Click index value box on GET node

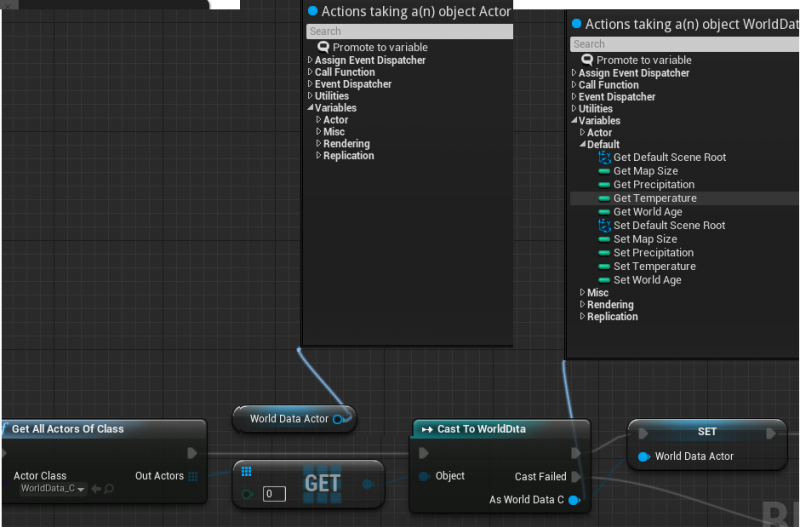[274, 494]
